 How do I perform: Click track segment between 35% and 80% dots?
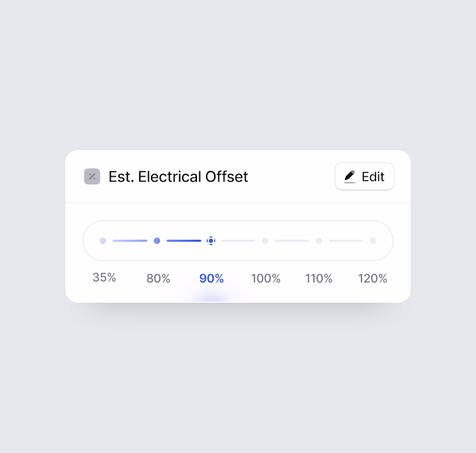click(130, 240)
